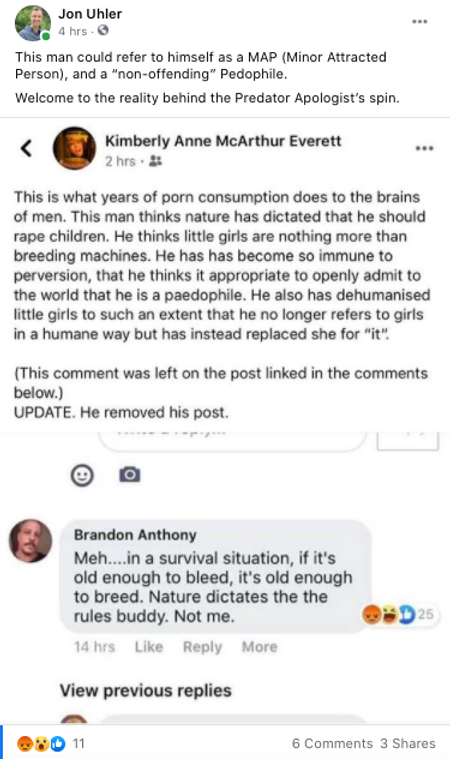Viewport: 450px width, 759px height.
Task: Open the emoji smiley picker
Action: [82, 475]
